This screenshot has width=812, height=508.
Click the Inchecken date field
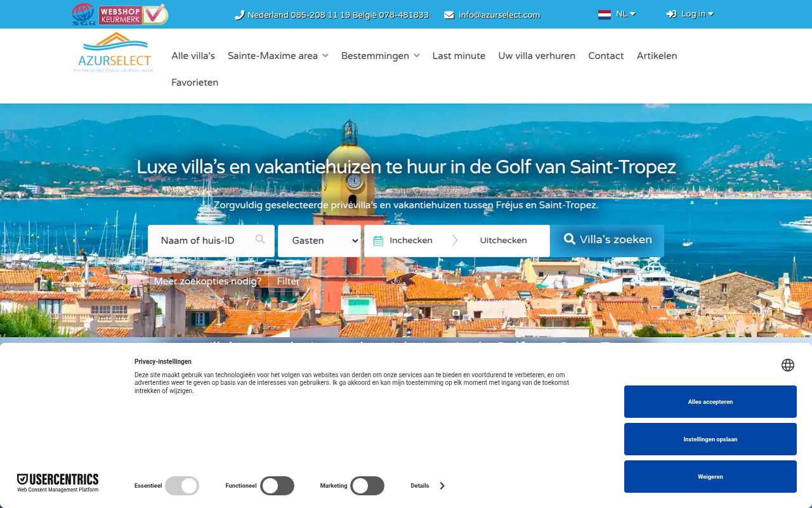(x=411, y=241)
